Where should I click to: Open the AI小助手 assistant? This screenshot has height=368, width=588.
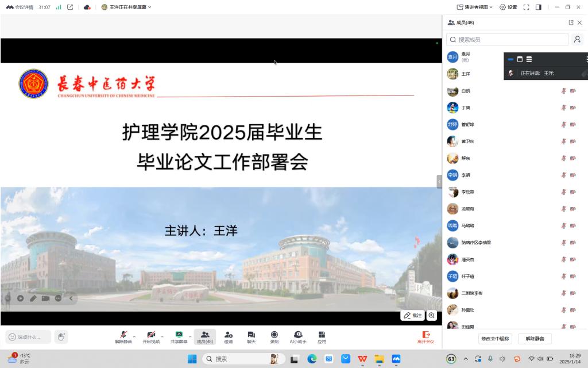pyautogui.click(x=298, y=336)
